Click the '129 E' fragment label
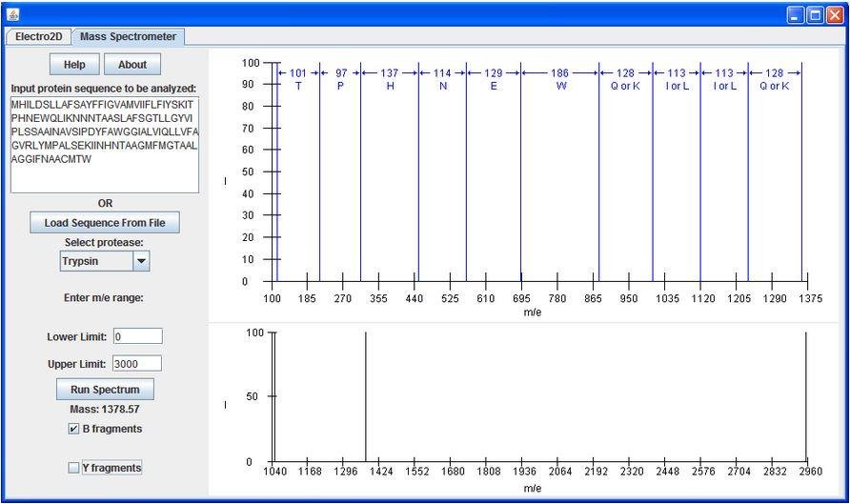The height and width of the screenshot is (504, 850). [494, 79]
